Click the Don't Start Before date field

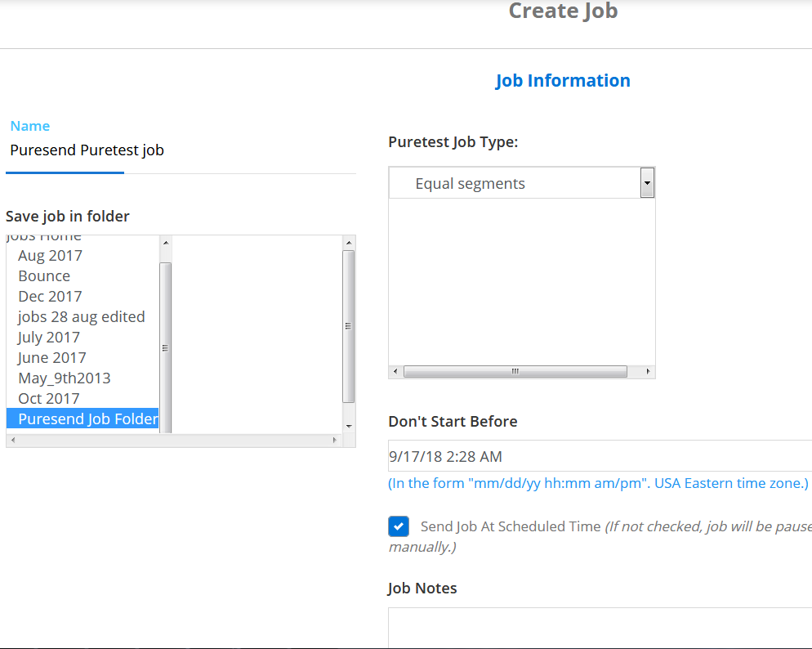(600, 456)
